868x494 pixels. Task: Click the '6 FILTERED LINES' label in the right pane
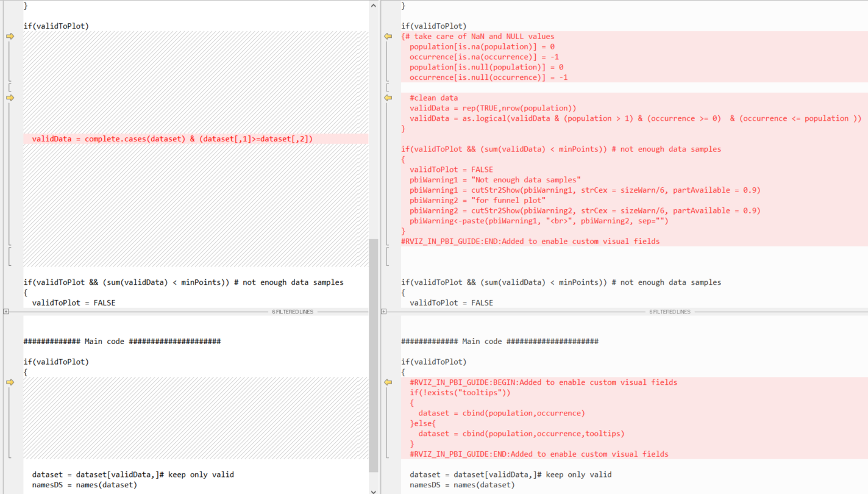pyautogui.click(x=670, y=312)
